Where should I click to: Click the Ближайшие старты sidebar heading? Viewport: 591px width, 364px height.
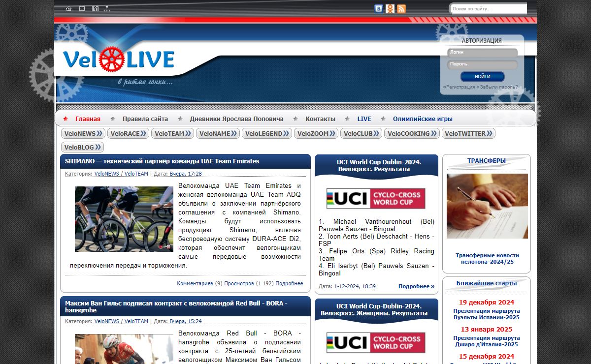[487, 283]
